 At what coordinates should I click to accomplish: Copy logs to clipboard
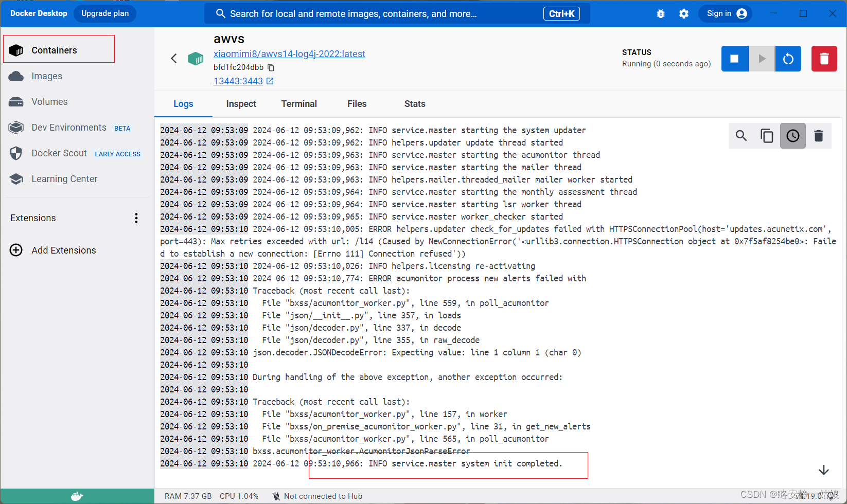pos(767,136)
